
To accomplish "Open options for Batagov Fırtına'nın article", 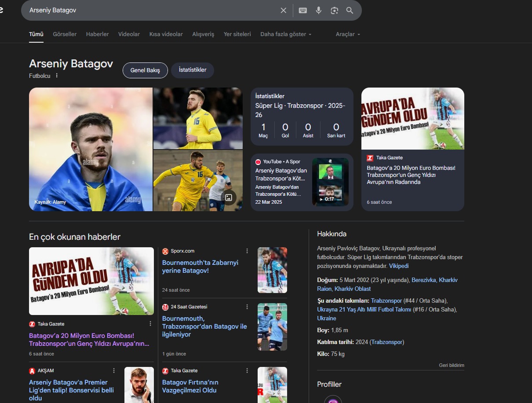I will [247, 370].
